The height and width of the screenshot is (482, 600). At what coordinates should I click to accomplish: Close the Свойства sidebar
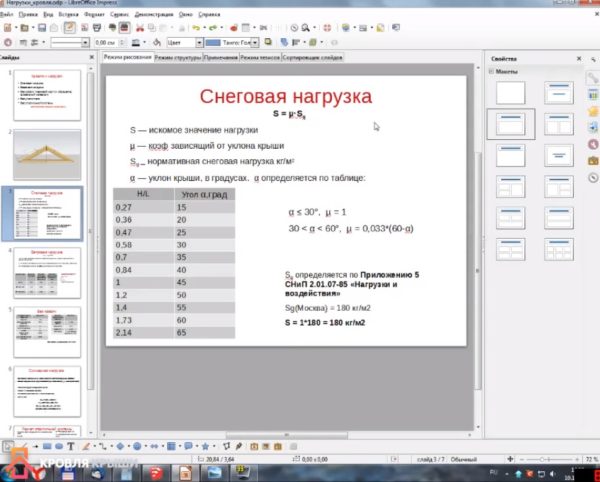coord(579,59)
